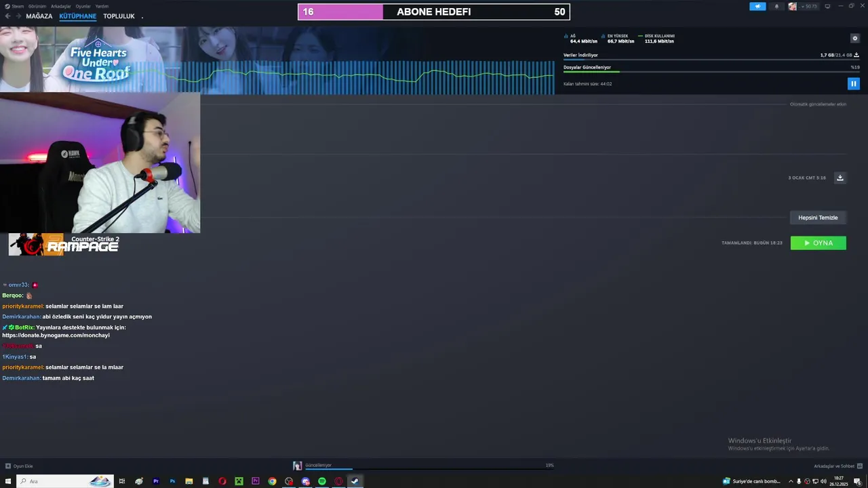Click the green OYNA button
The width and height of the screenshot is (868, 488).
[818, 243]
